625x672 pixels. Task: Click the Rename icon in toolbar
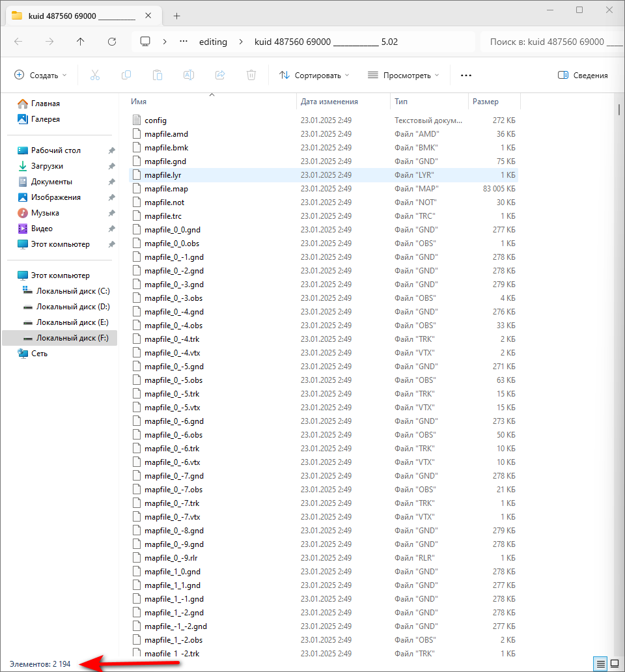(x=189, y=76)
